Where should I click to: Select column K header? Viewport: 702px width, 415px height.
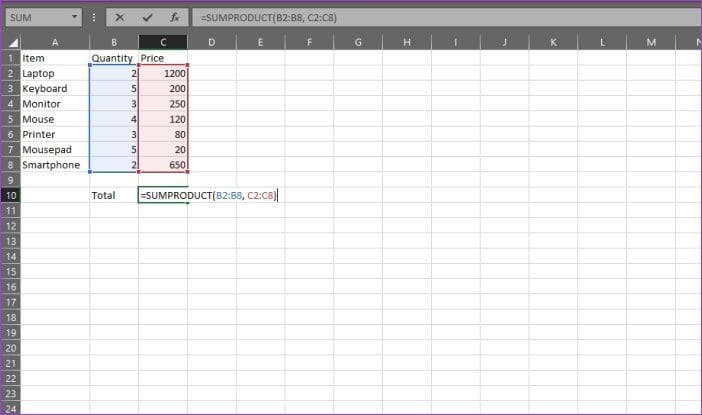tap(553, 42)
